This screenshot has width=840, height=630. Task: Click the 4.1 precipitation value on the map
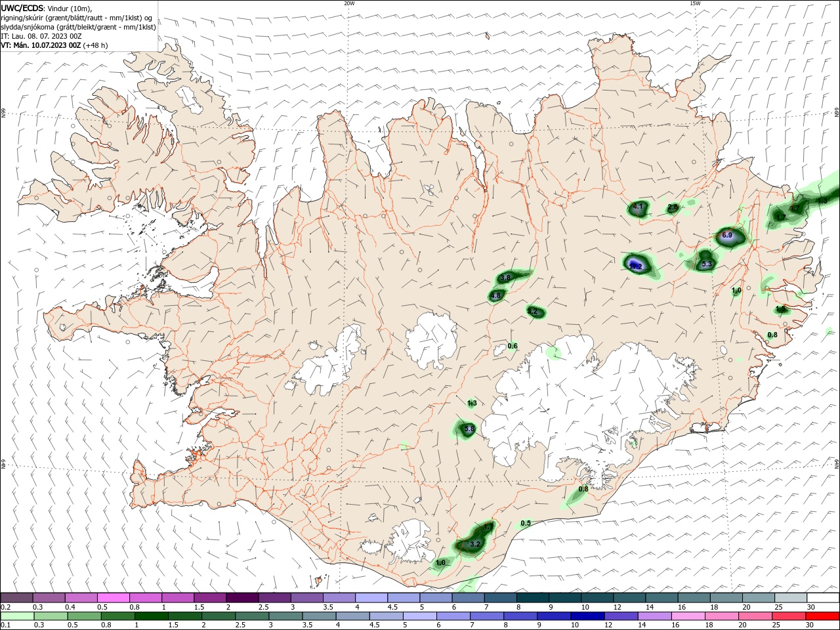click(637, 207)
